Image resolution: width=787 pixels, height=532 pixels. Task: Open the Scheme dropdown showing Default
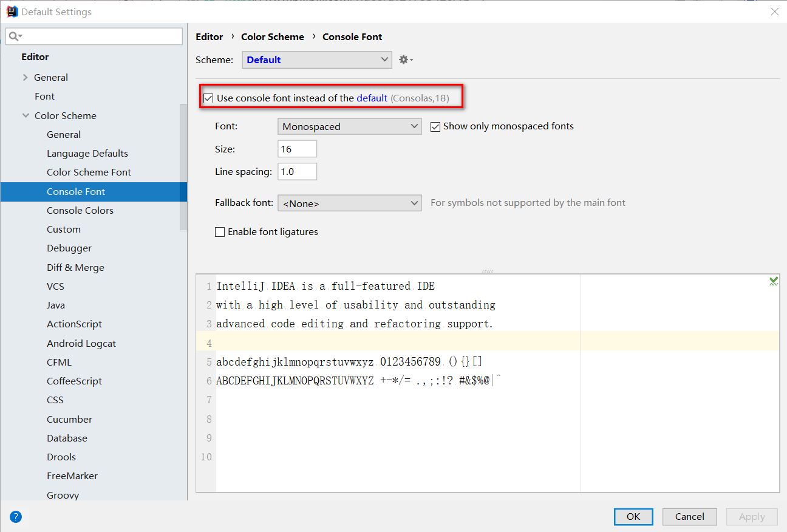click(316, 60)
